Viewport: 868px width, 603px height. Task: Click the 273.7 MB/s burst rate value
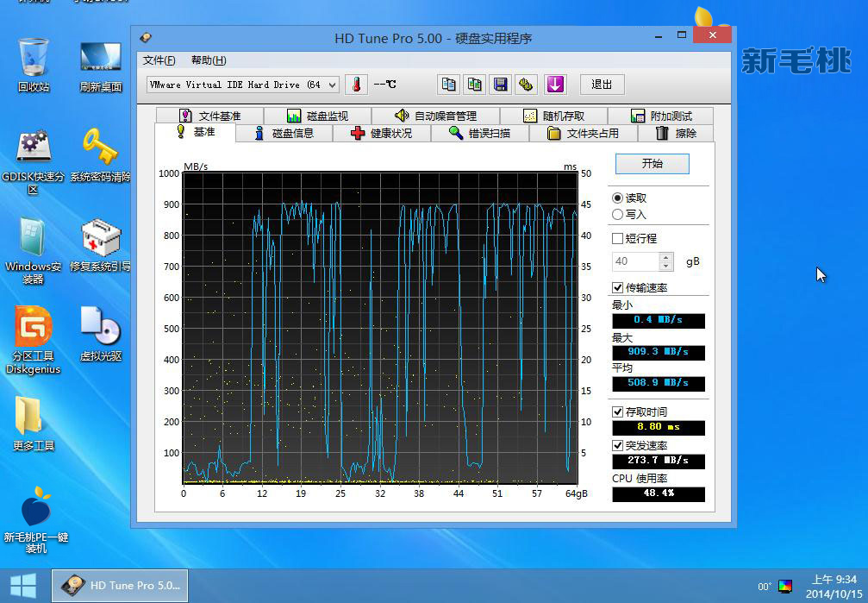pyautogui.click(x=659, y=461)
